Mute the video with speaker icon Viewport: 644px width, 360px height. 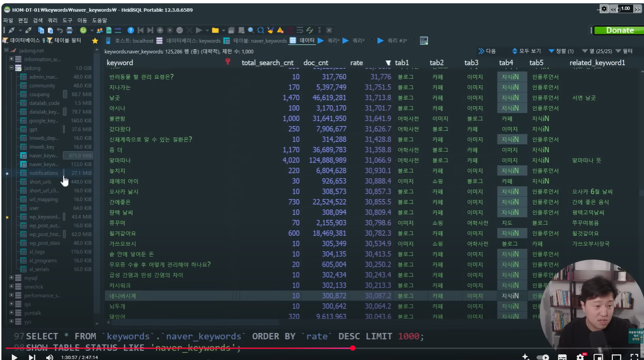49,357
